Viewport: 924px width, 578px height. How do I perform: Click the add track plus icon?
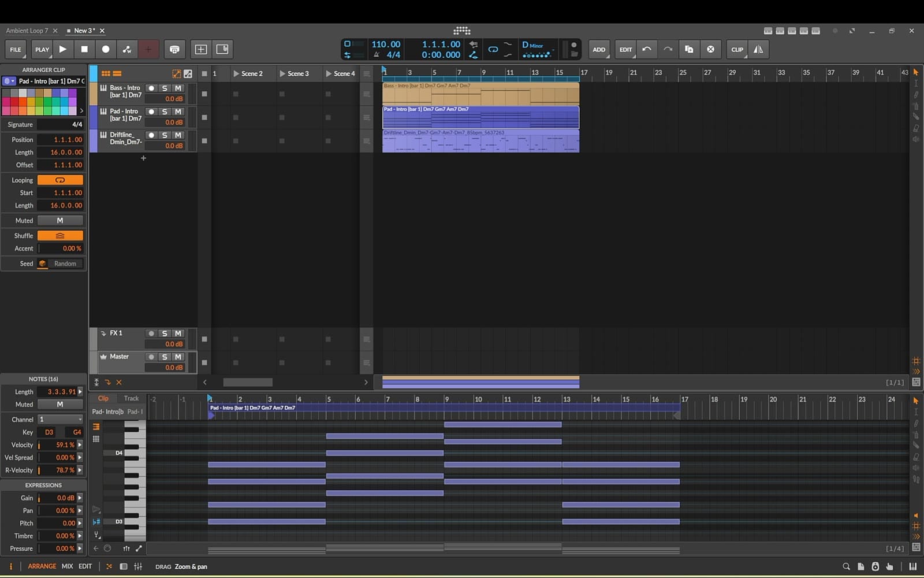pyautogui.click(x=143, y=158)
